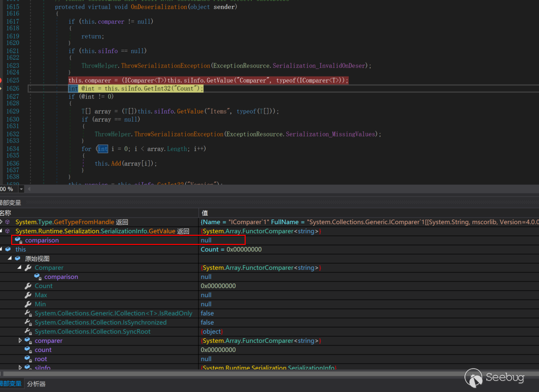Click the wrench icon beside Count property
This screenshot has height=392, width=539.
pos(28,286)
